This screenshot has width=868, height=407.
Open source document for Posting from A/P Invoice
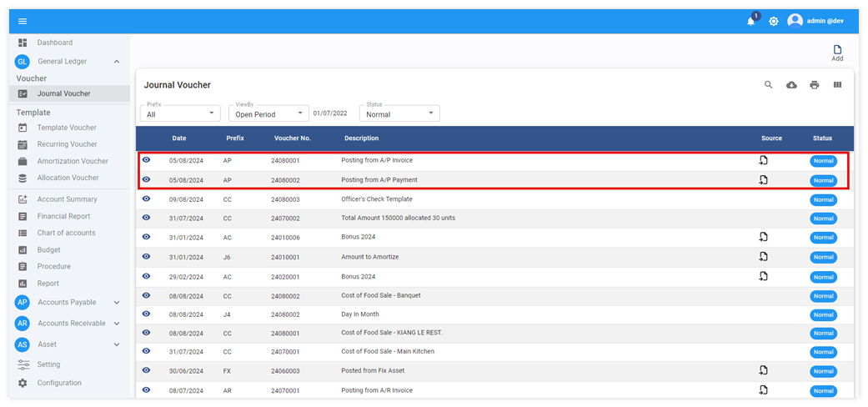[x=763, y=160]
